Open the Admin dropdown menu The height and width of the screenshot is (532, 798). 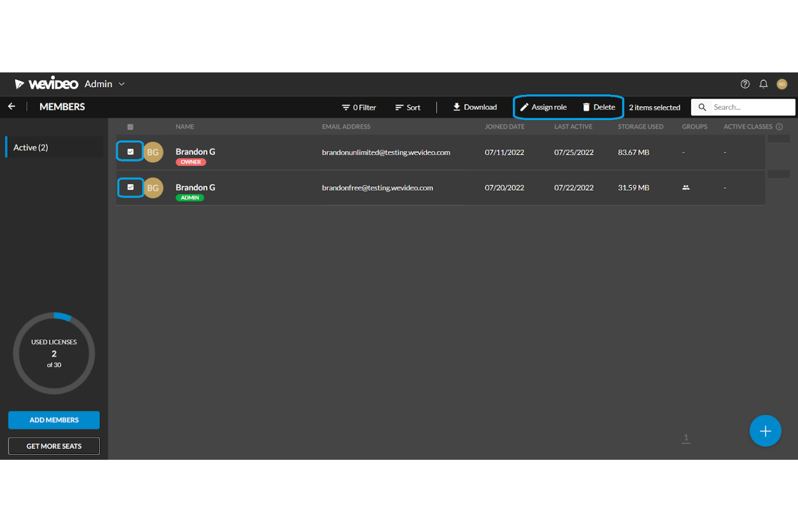(105, 84)
